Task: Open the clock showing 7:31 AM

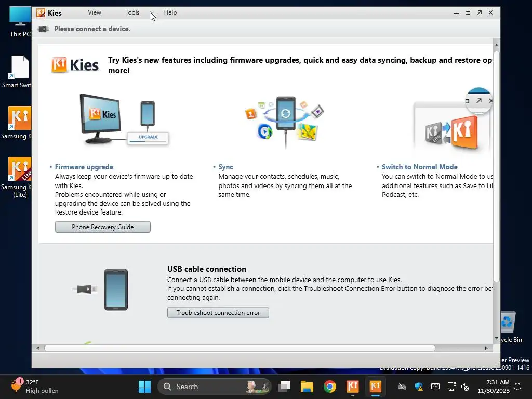Action: (494, 387)
